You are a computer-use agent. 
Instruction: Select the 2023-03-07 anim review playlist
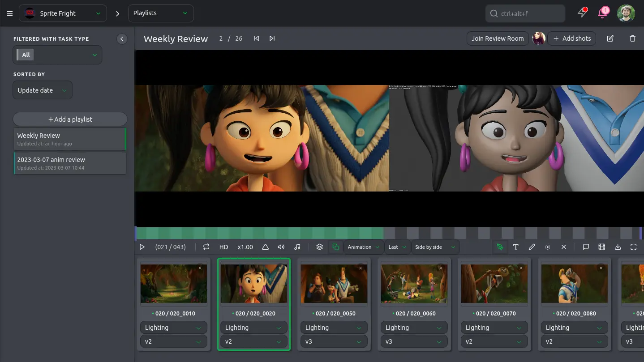tap(70, 163)
